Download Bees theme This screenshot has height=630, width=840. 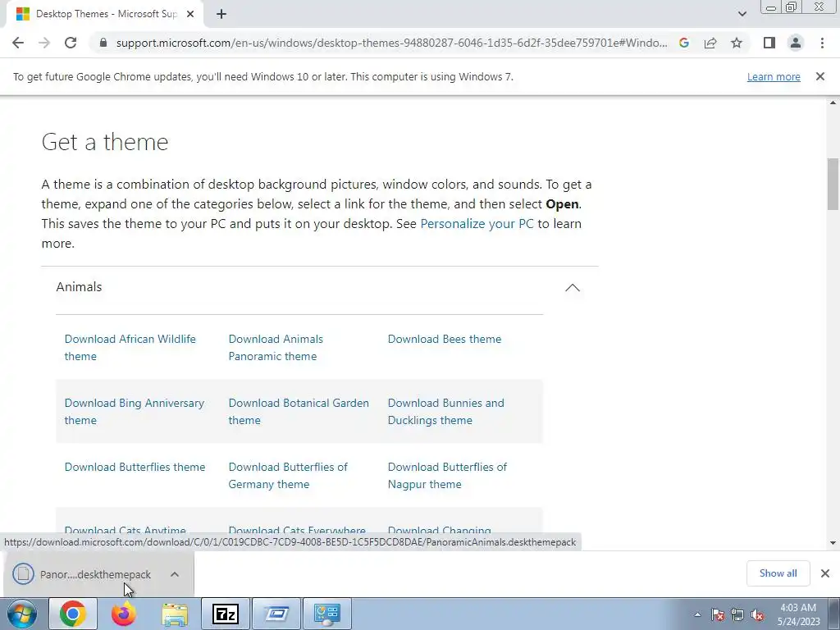tap(445, 339)
